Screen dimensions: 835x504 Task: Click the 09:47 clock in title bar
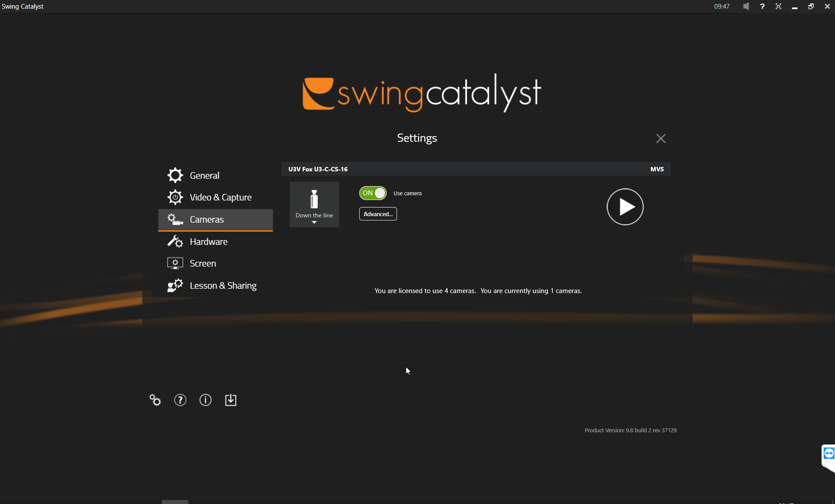click(721, 7)
